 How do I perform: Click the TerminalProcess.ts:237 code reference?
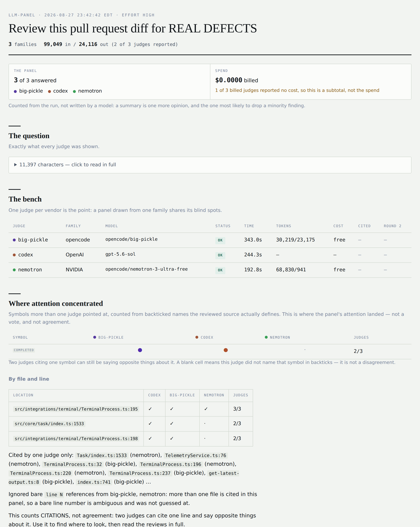(140, 473)
